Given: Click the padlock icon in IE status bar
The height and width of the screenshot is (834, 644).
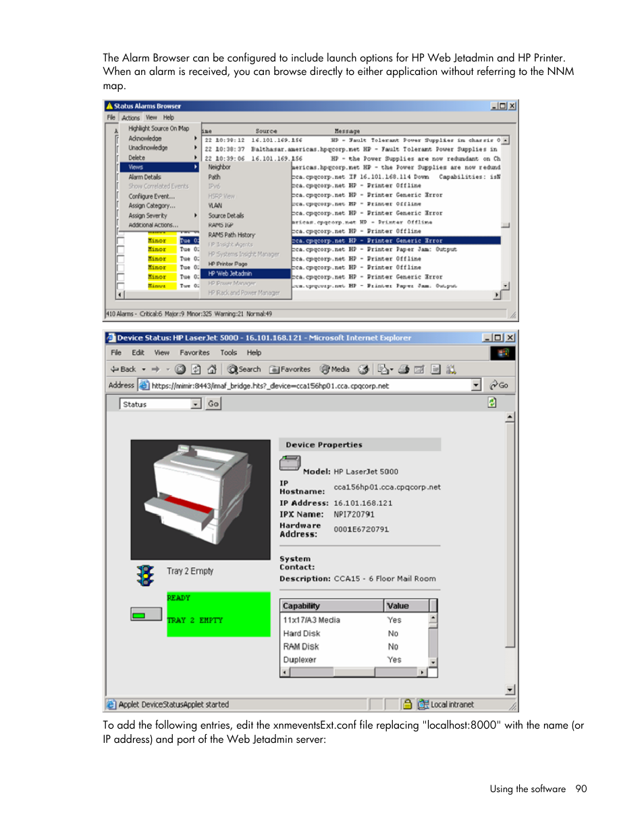Looking at the screenshot, I should 407,704.
